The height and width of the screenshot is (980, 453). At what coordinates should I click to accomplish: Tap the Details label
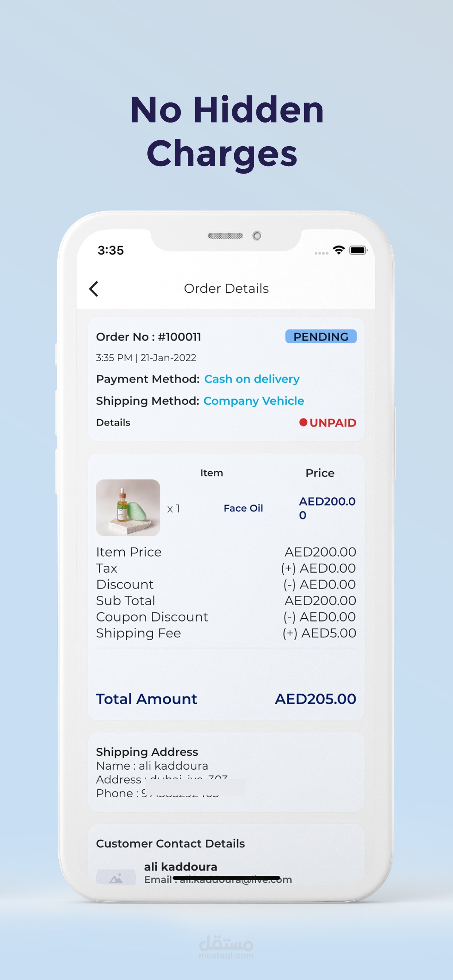[x=113, y=423]
